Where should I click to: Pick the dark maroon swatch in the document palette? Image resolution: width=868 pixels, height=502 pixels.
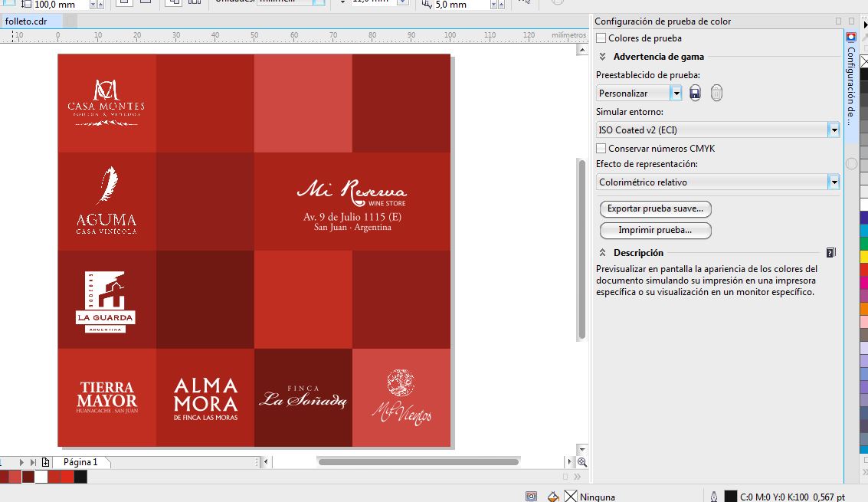point(28,477)
